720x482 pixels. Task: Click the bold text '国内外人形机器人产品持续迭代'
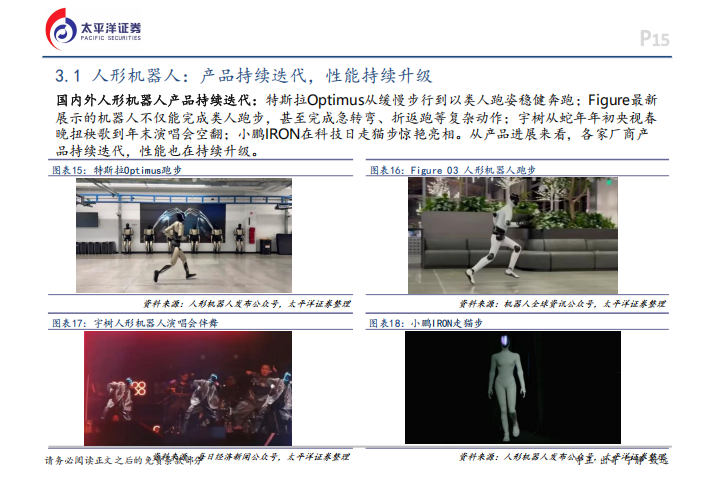[x=154, y=100]
